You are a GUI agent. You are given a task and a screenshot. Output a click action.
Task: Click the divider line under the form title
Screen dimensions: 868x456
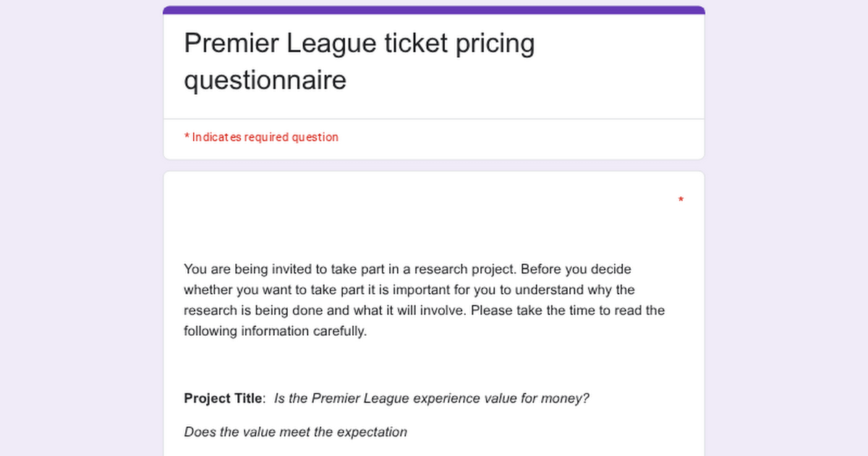tap(434, 119)
